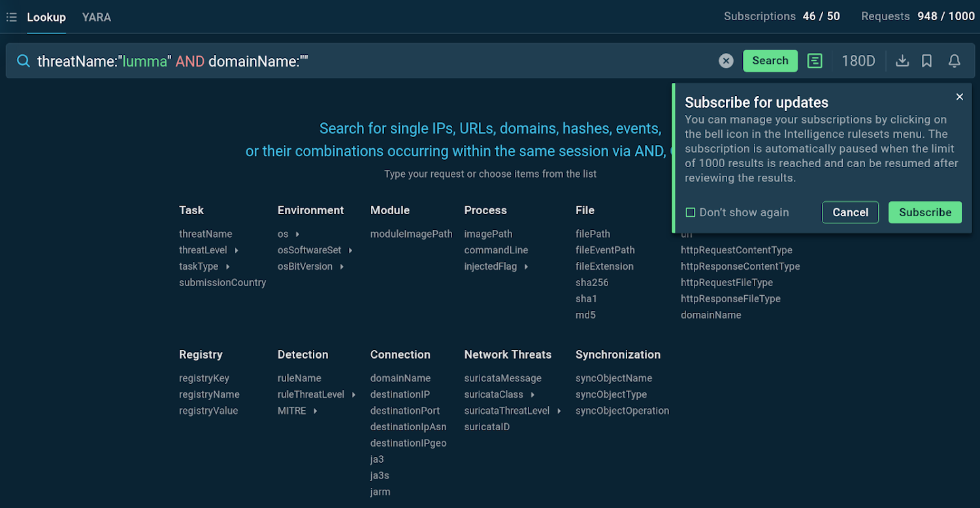Open the sidebar list menu icon
Viewport: 980px width, 508px height.
[x=11, y=17]
